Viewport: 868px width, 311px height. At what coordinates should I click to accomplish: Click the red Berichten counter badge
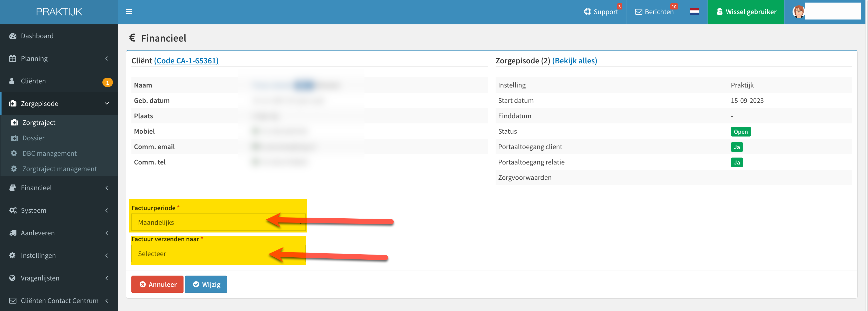(674, 6)
